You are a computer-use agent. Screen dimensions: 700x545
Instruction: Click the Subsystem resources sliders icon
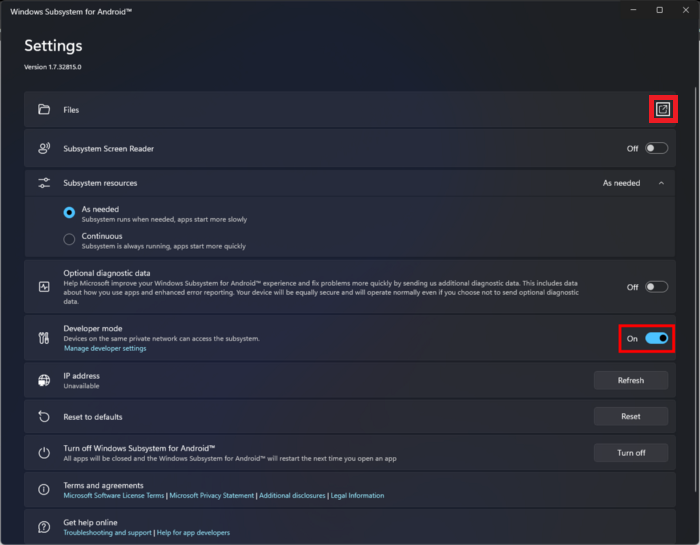pos(44,183)
